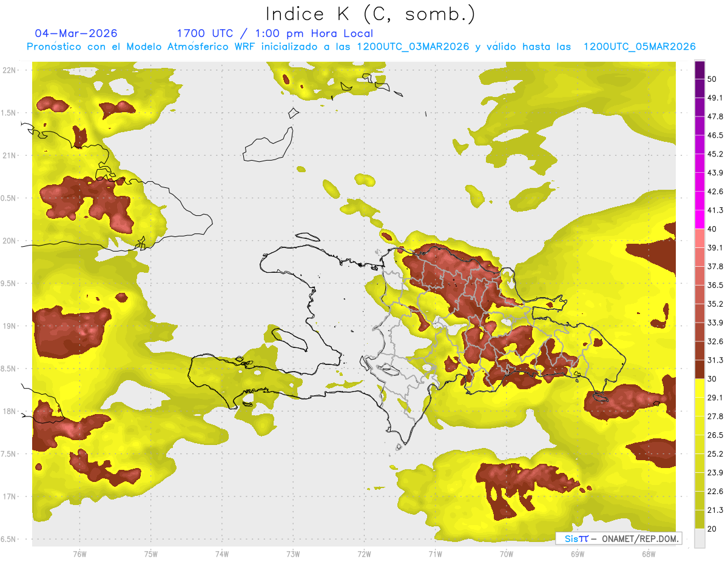The width and height of the screenshot is (728, 562).
Task: Click the latitude label '21N'
Action: tap(10, 155)
